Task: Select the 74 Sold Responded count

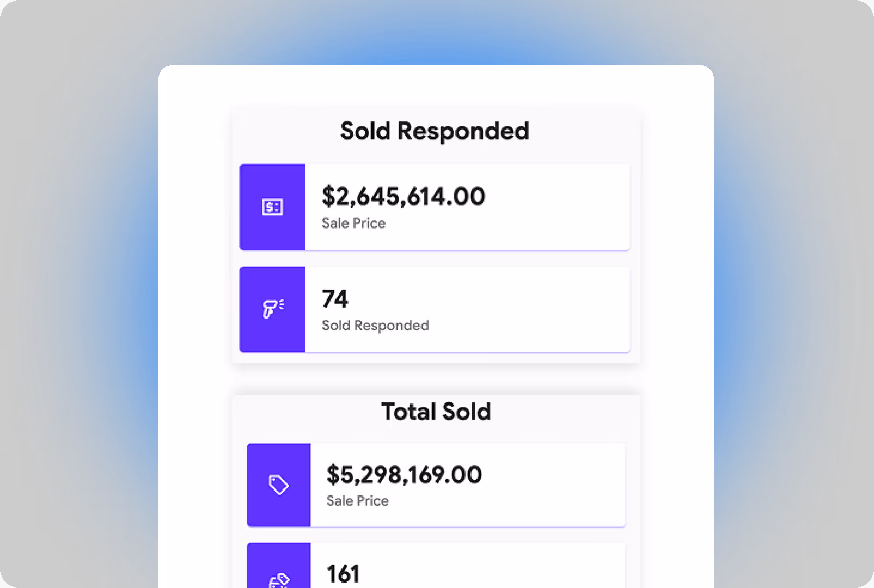Action: 335,298
